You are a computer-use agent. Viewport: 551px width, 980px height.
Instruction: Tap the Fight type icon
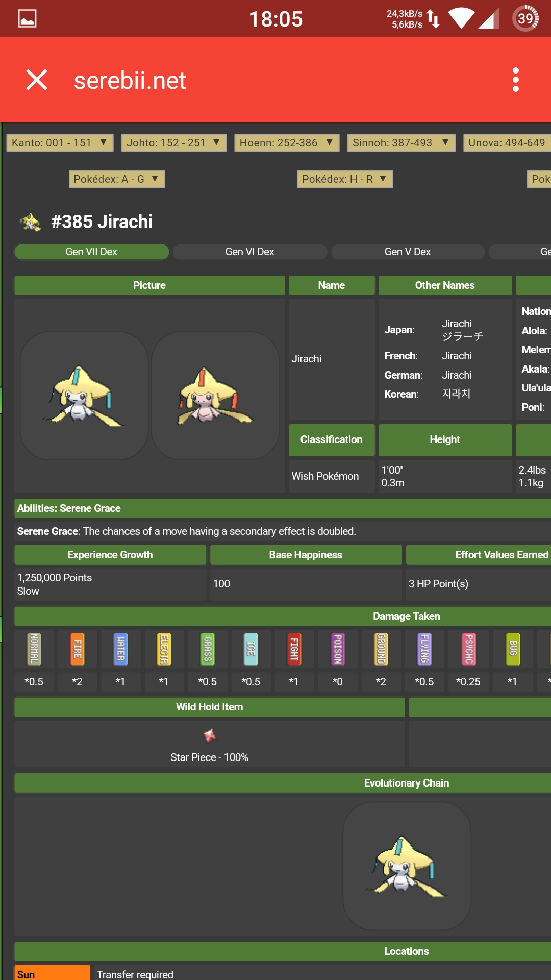coord(294,649)
